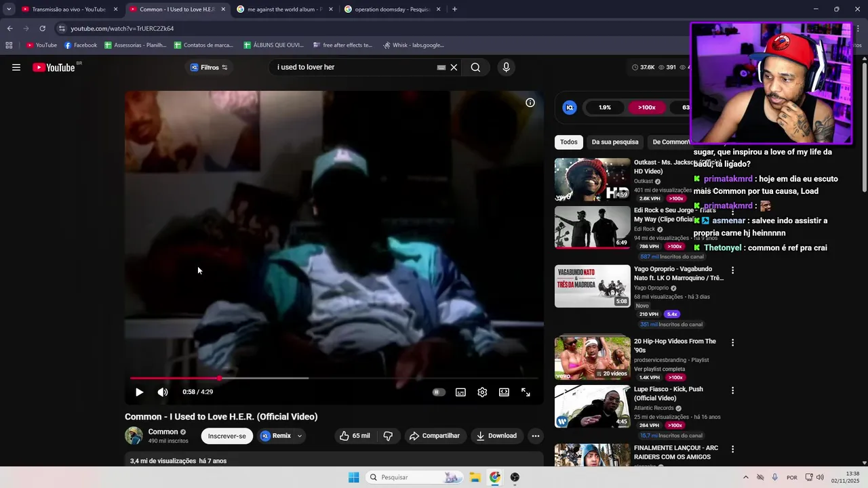Open the video info card icon
Image resolution: width=868 pixels, height=488 pixels.
530,102
